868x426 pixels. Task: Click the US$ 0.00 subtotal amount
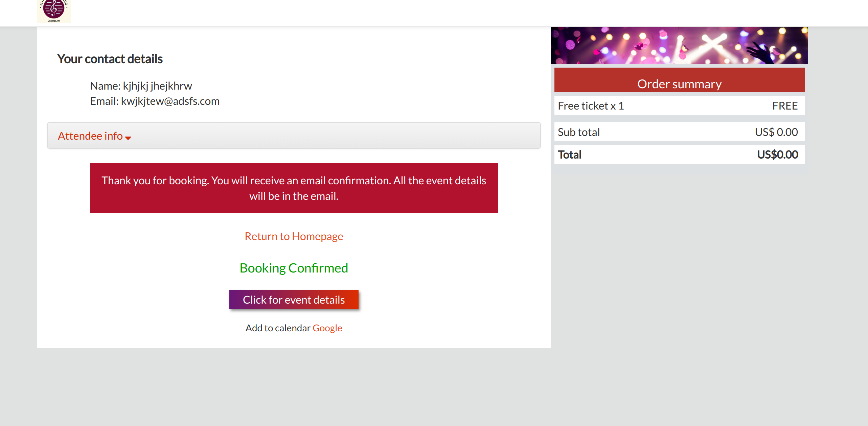[x=776, y=132]
